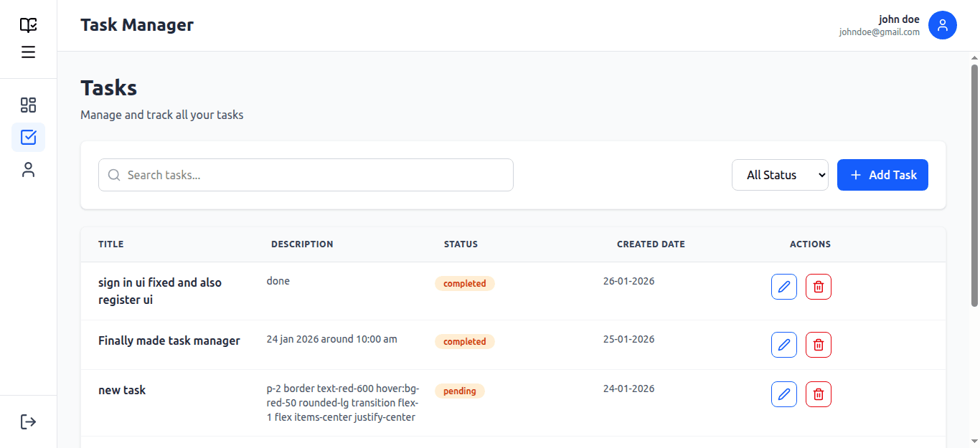Edit the 'new task' entry with the pencil icon

[x=784, y=394]
